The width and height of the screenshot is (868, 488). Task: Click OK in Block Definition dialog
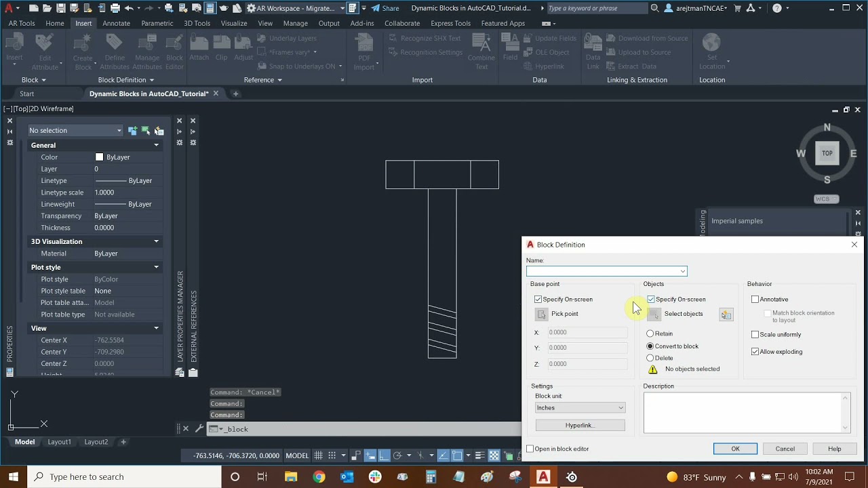click(735, 449)
